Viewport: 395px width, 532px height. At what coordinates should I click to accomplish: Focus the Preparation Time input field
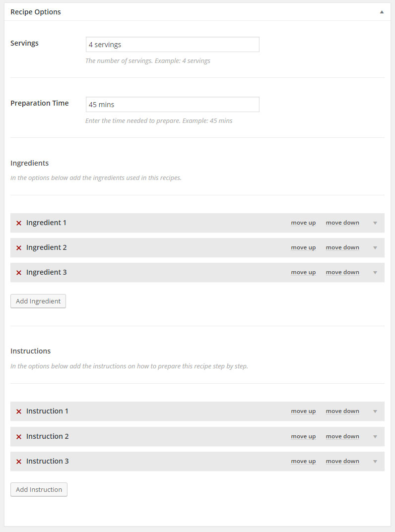[173, 105]
